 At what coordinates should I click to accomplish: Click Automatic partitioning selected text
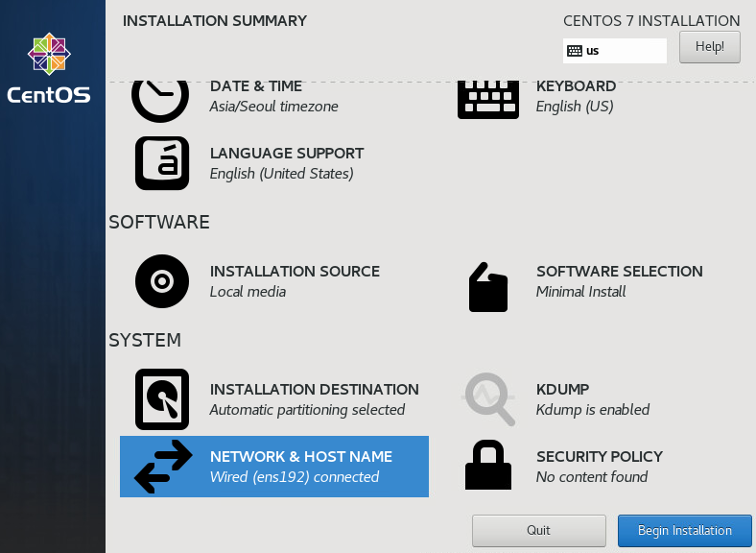tap(307, 410)
